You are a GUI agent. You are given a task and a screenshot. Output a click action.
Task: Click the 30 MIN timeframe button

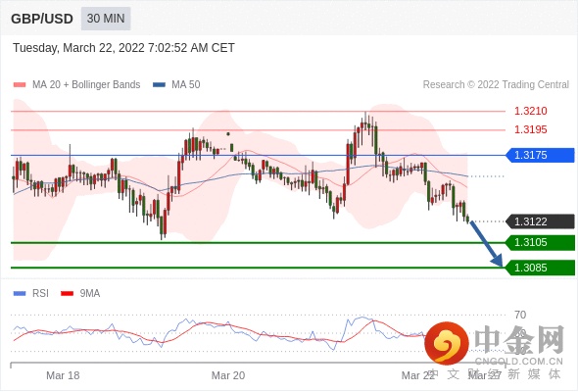point(106,19)
